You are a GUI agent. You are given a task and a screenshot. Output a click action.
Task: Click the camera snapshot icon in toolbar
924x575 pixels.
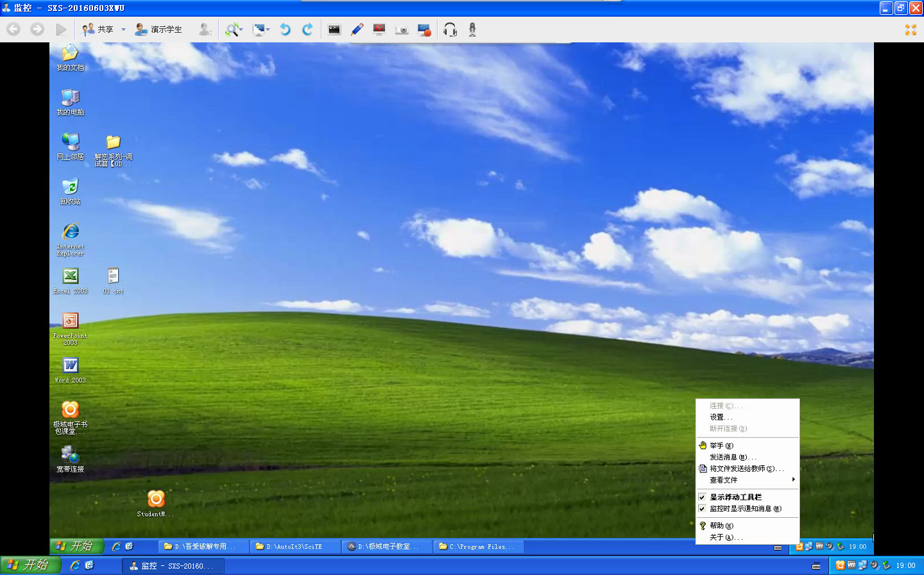[402, 30]
